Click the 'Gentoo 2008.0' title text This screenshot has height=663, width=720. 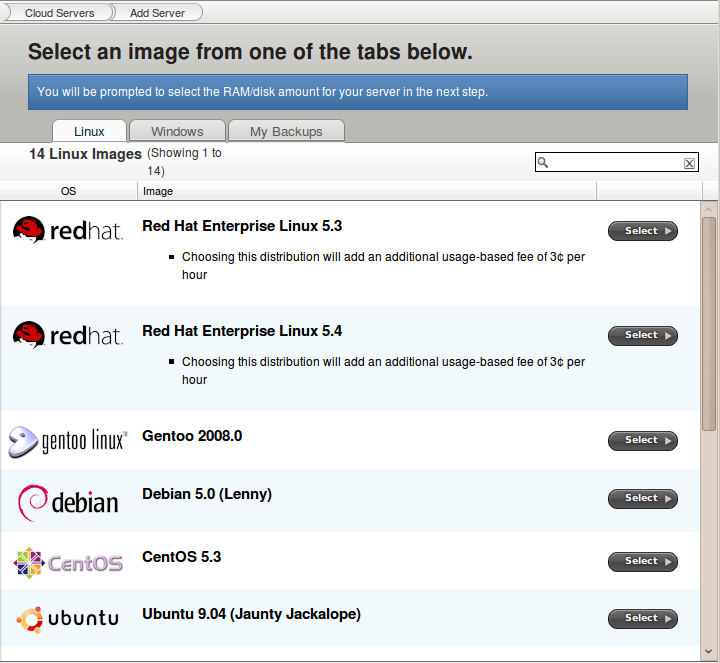(x=192, y=436)
